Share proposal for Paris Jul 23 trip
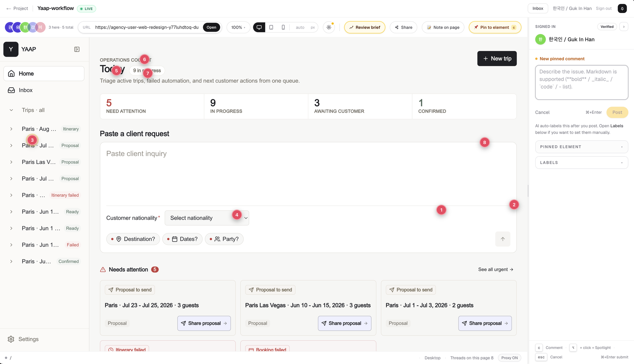Viewport: 634px width, 364px height. pos(204,323)
